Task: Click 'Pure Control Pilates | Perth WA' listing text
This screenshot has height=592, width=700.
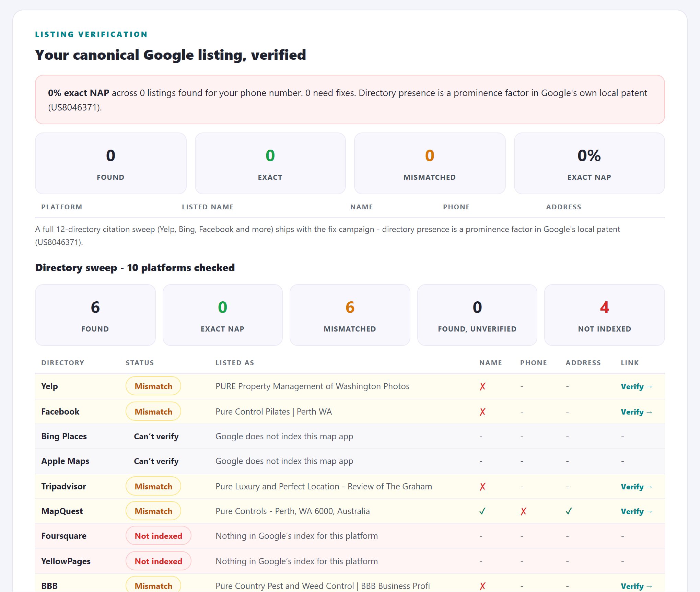Action: click(x=274, y=411)
